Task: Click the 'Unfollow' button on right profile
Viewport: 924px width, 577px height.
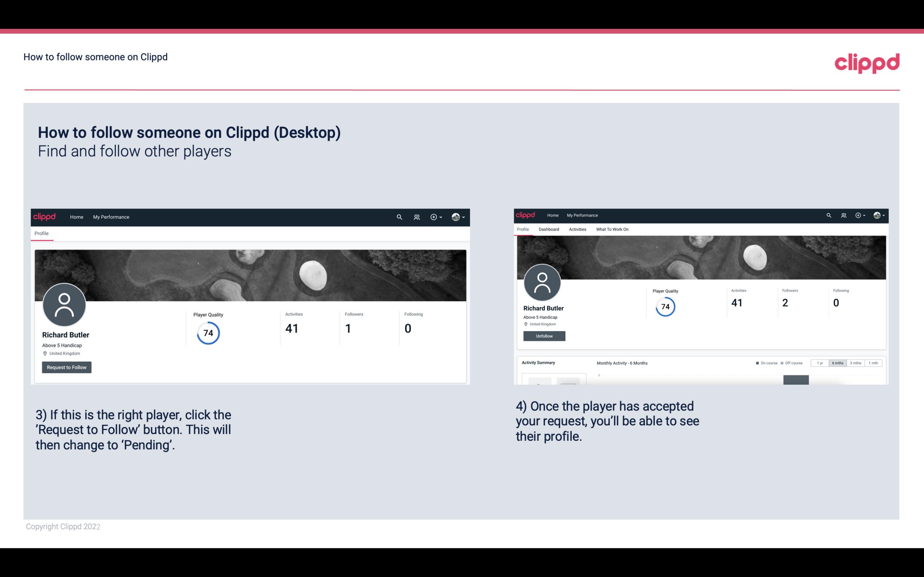Action: coord(543,336)
